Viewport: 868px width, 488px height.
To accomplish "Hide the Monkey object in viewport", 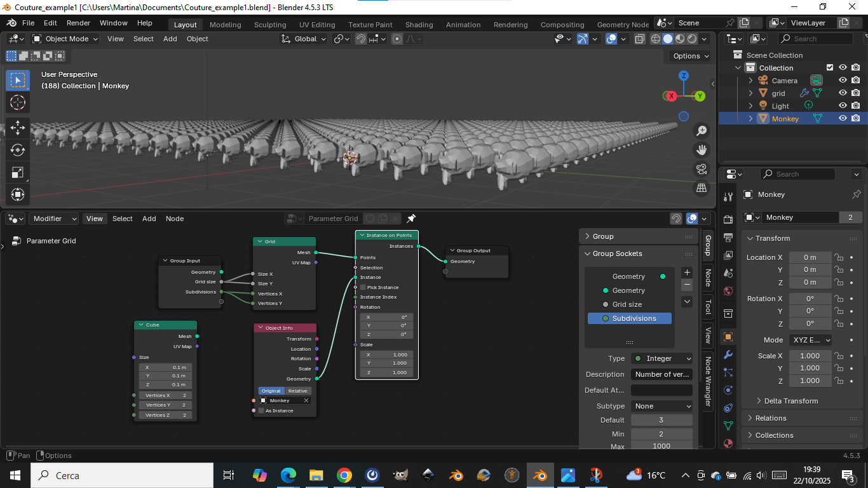I will pyautogui.click(x=843, y=119).
